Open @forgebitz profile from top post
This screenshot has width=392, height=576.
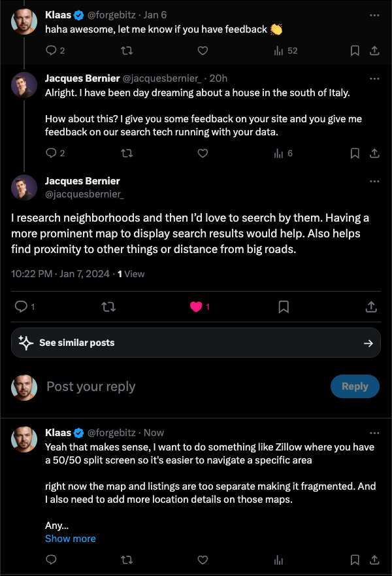coord(112,14)
